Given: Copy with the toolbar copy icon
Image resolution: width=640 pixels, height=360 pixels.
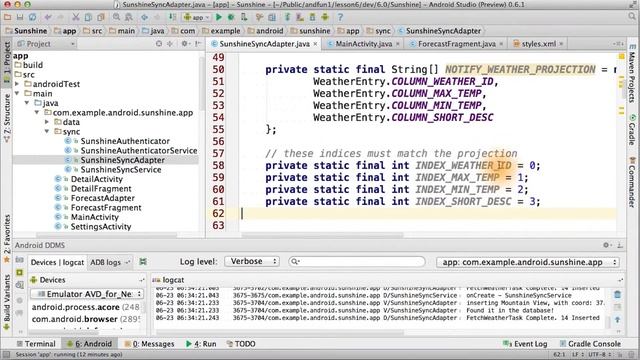Looking at the screenshot, I should [x=88, y=17].
